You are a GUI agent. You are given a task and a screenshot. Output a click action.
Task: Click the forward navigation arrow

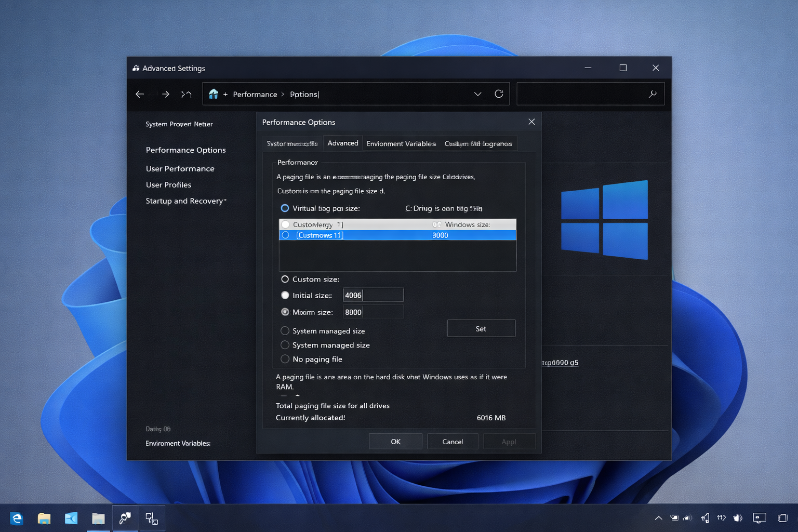tap(165, 94)
